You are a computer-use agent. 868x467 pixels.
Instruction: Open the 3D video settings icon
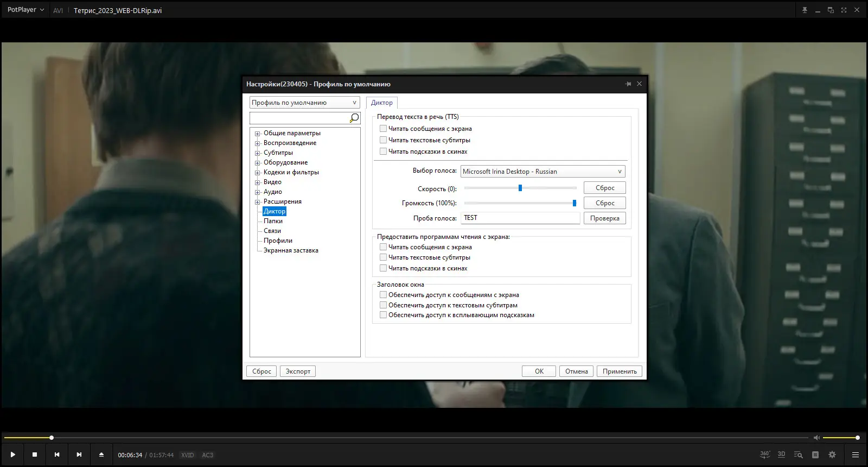[781, 455]
